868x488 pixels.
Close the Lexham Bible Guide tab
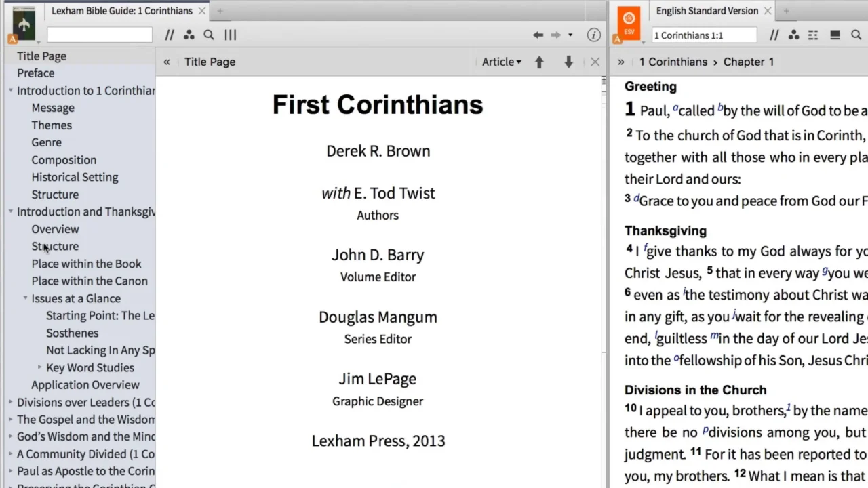(x=202, y=11)
